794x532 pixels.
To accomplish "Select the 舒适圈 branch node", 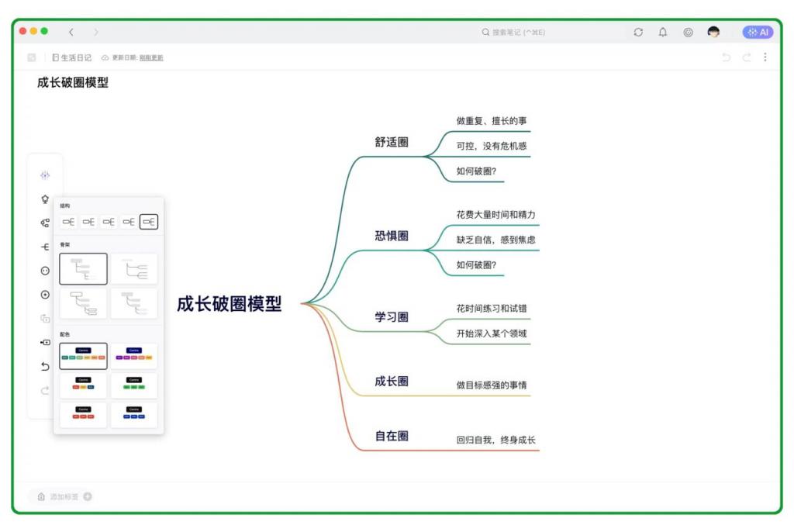I will pyautogui.click(x=392, y=142).
